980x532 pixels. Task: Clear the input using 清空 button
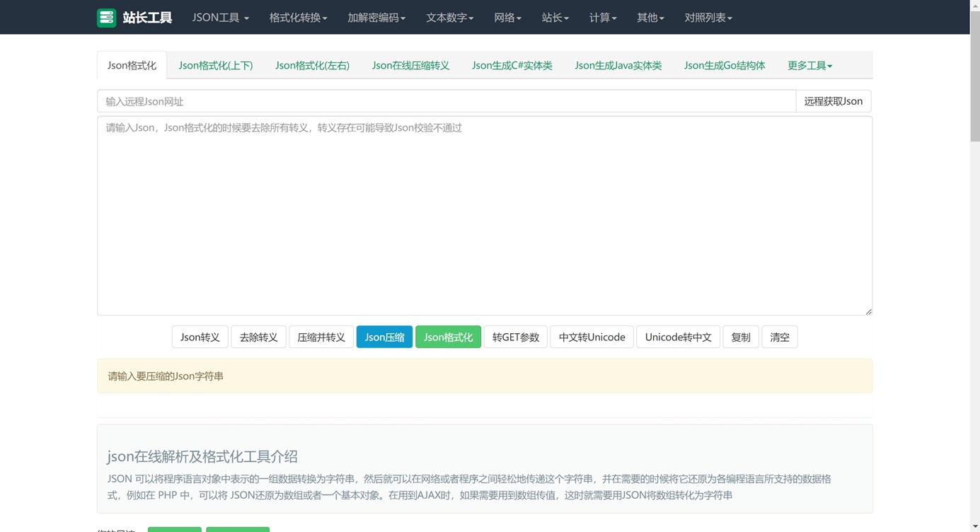point(779,337)
